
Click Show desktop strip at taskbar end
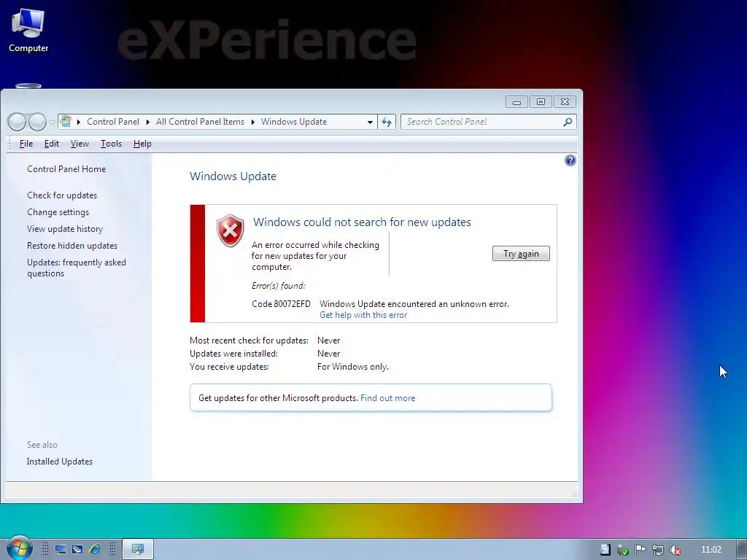[742, 550]
